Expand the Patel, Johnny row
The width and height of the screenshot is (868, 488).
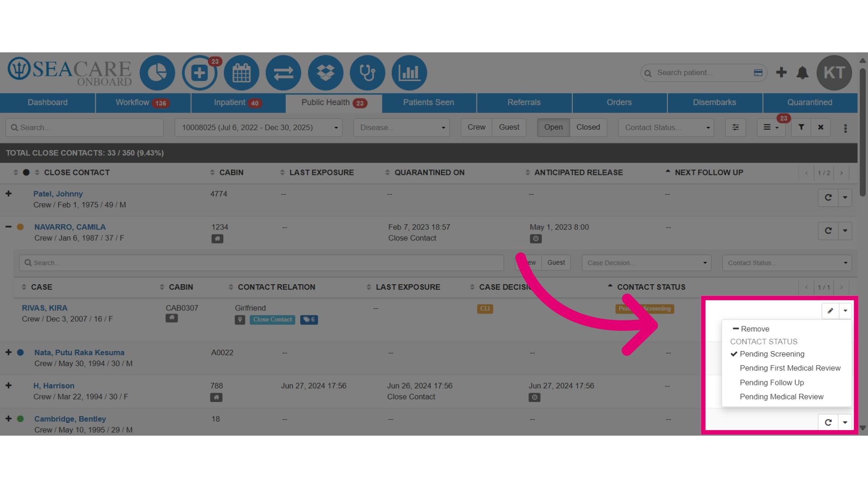pyautogui.click(x=9, y=193)
